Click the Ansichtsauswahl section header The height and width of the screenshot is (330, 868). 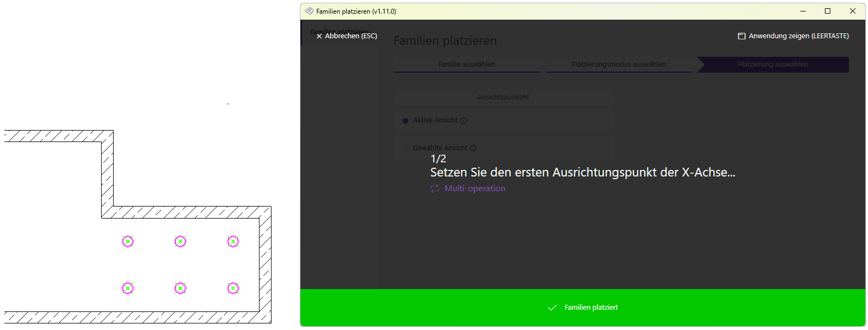tap(503, 97)
